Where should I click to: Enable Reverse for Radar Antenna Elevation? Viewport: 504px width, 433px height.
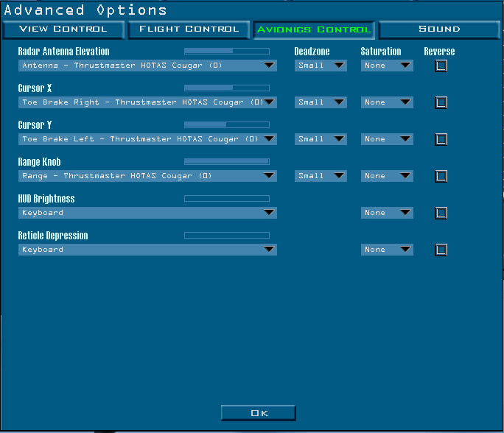pyautogui.click(x=441, y=66)
